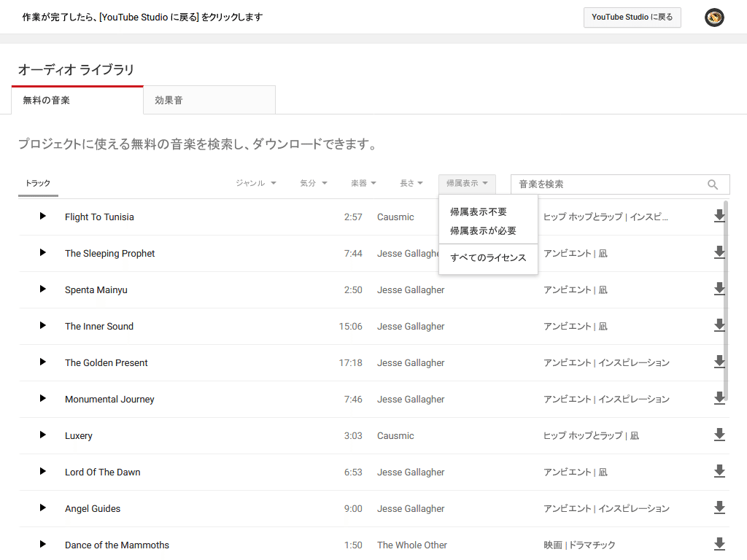Open the 長さ duration filter dropdown

pyautogui.click(x=411, y=183)
